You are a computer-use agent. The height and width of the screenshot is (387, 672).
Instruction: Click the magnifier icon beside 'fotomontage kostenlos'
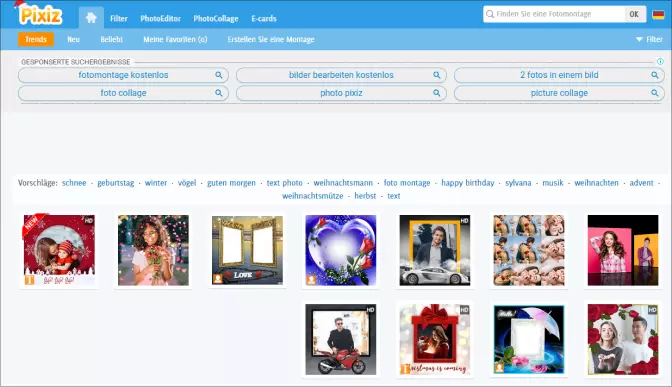[x=219, y=75]
